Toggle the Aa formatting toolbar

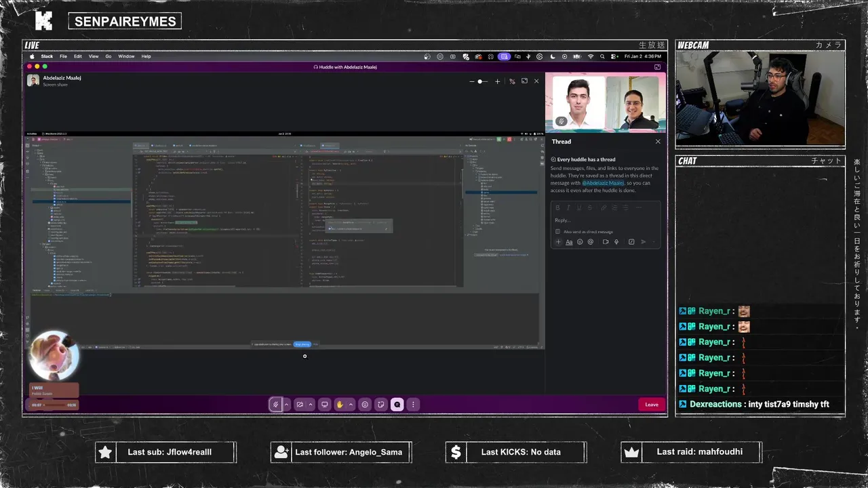tap(569, 242)
